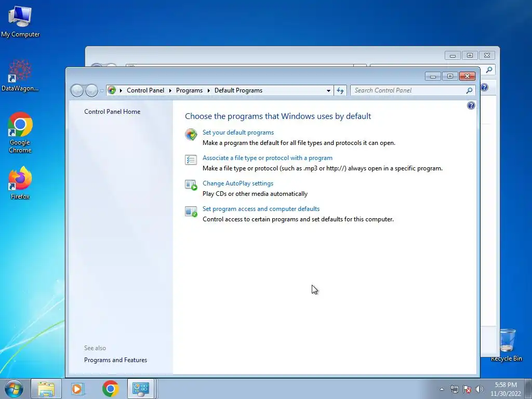Close the Default Programs window
Screen dimensions: 532x399
(467, 76)
